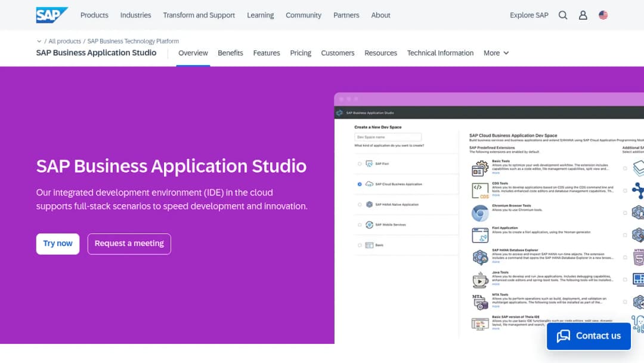Follow the Explore SAP link
The width and height of the screenshot is (644, 363).
pos(529,15)
